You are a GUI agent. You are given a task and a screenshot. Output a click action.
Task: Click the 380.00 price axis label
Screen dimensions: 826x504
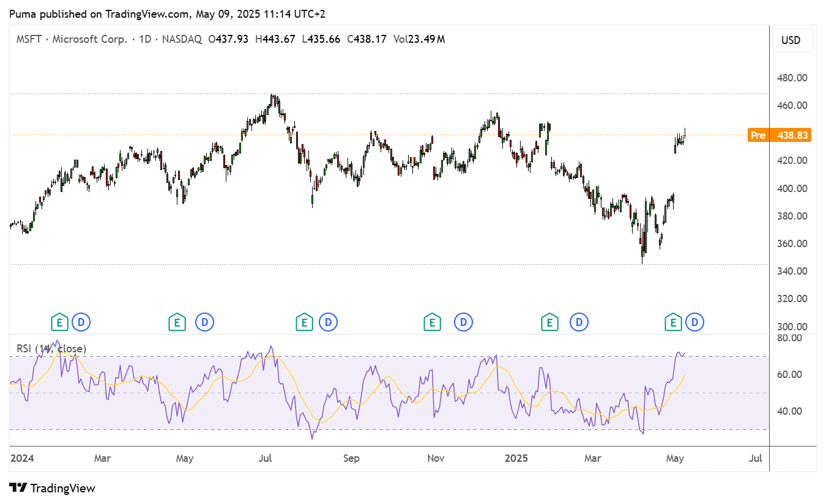792,216
